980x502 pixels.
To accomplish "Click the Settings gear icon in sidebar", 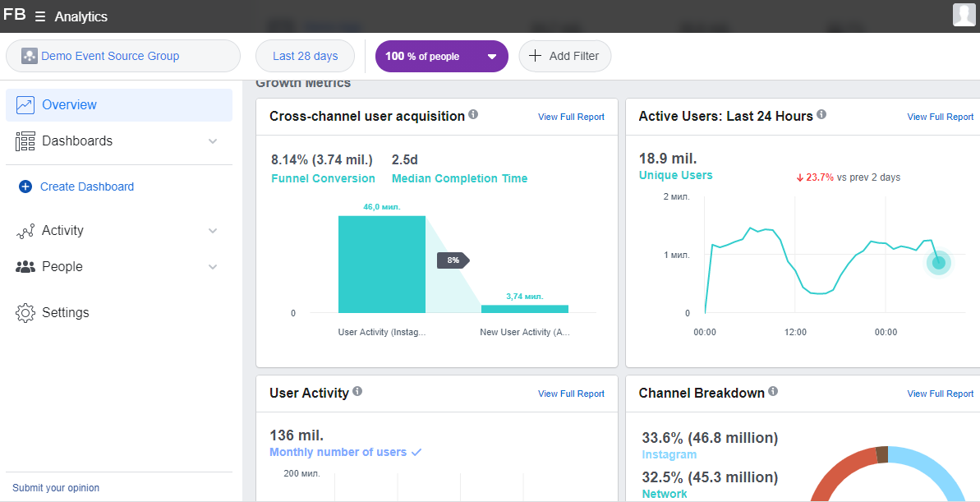I will 25,313.
